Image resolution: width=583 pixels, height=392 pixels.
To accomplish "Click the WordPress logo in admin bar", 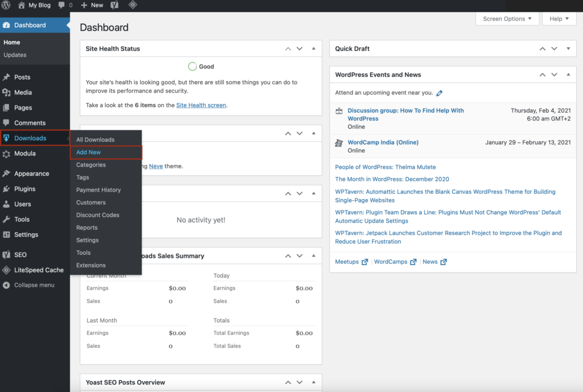I will 6,5.
